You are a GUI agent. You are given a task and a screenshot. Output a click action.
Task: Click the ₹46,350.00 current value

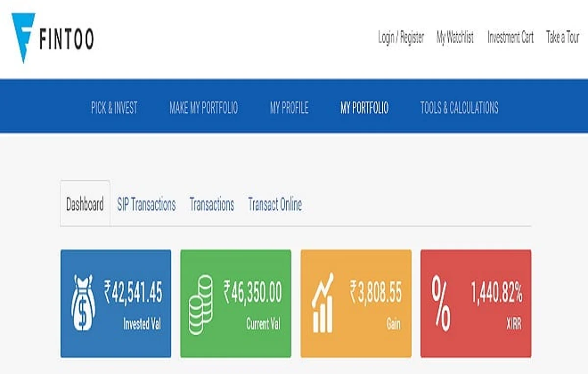click(x=253, y=293)
